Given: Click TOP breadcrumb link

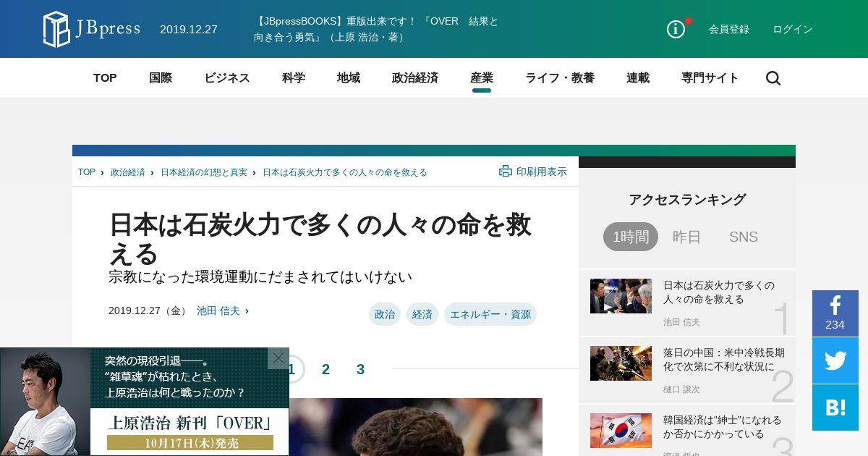Looking at the screenshot, I should click(87, 172).
